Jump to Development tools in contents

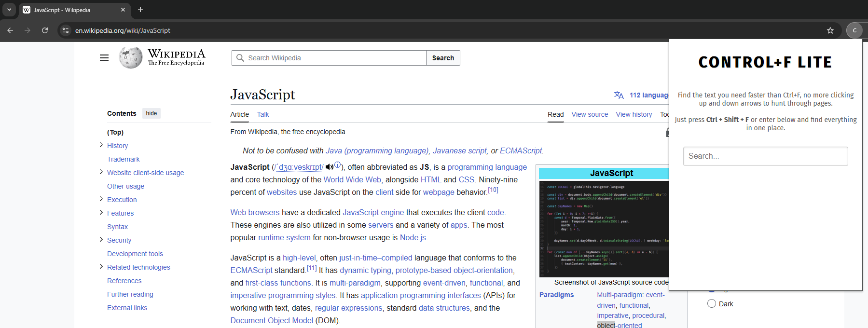(x=135, y=254)
